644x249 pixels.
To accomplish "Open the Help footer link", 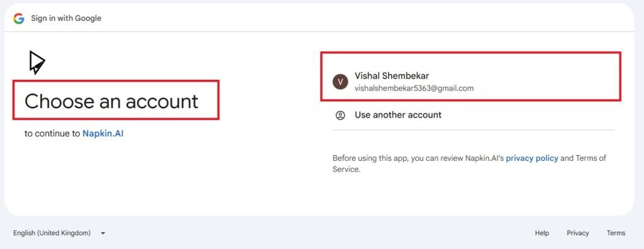I will [541, 233].
